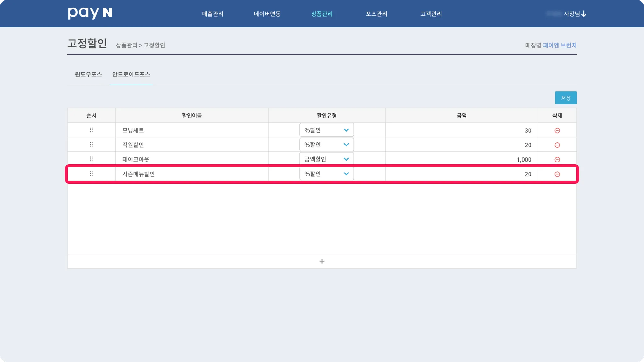Switch to the 윈도우포스 tab
Screen dimensions: 644x362
coord(88,74)
